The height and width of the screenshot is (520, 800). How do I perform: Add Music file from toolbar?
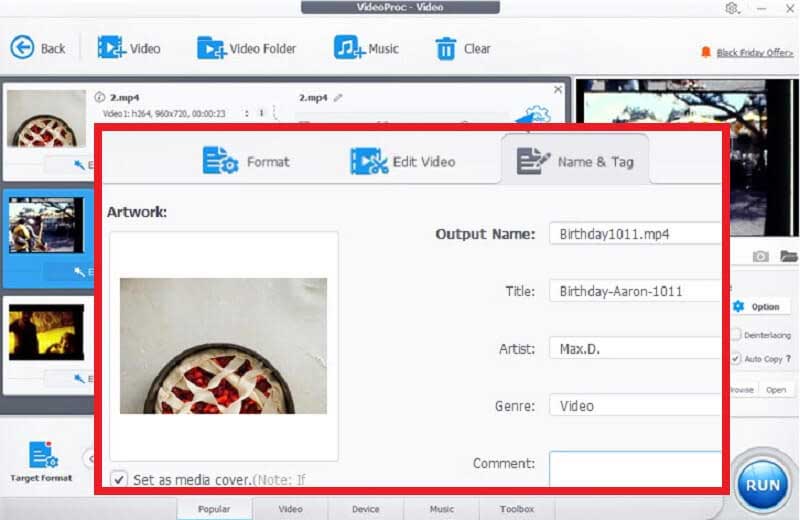pyautogui.click(x=366, y=48)
